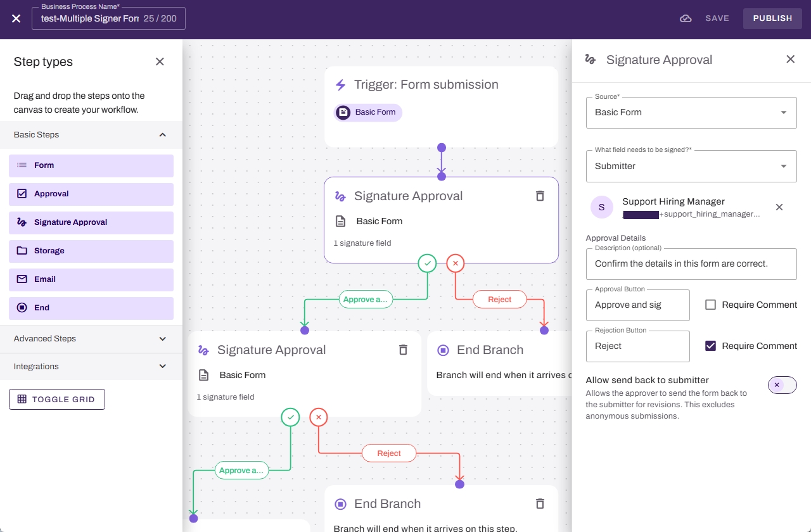
Task: Click the Reject label leading to the bottom End Branch
Action: (389, 453)
